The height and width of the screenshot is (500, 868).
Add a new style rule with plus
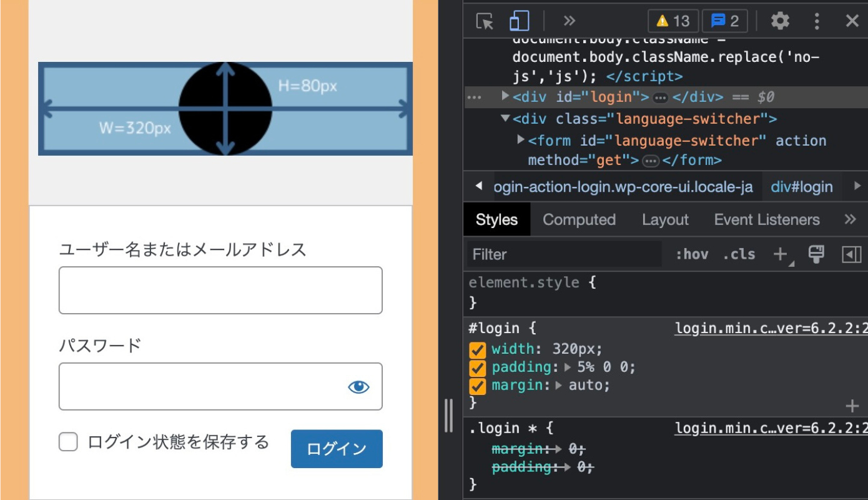[781, 254]
